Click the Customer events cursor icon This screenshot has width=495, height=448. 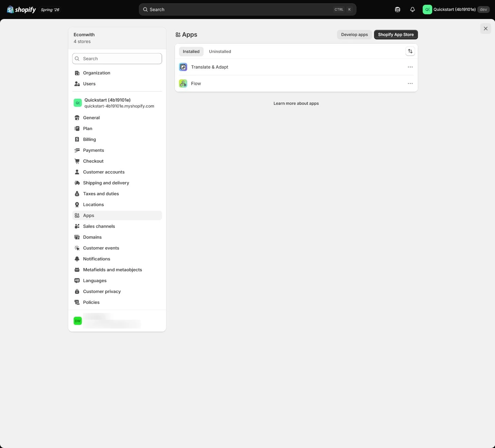(x=77, y=248)
